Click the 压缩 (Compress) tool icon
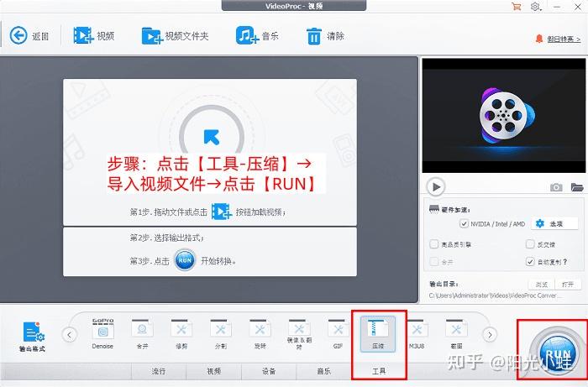Screen dimensions: 588x387 pos(377,330)
